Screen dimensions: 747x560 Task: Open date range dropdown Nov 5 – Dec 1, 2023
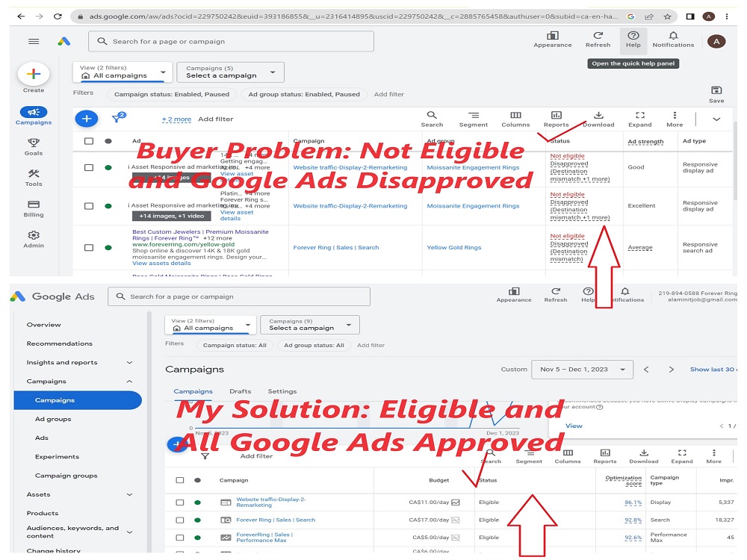582,370
